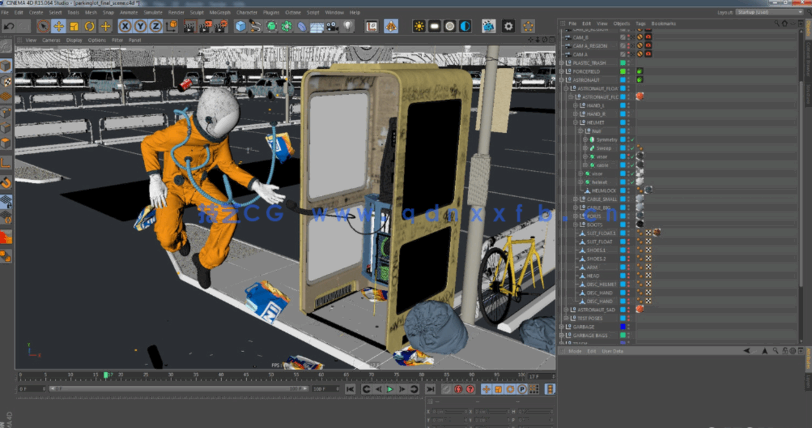This screenshot has width=812, height=428.
Task: Add a Cube primitive object
Action: tap(242, 25)
